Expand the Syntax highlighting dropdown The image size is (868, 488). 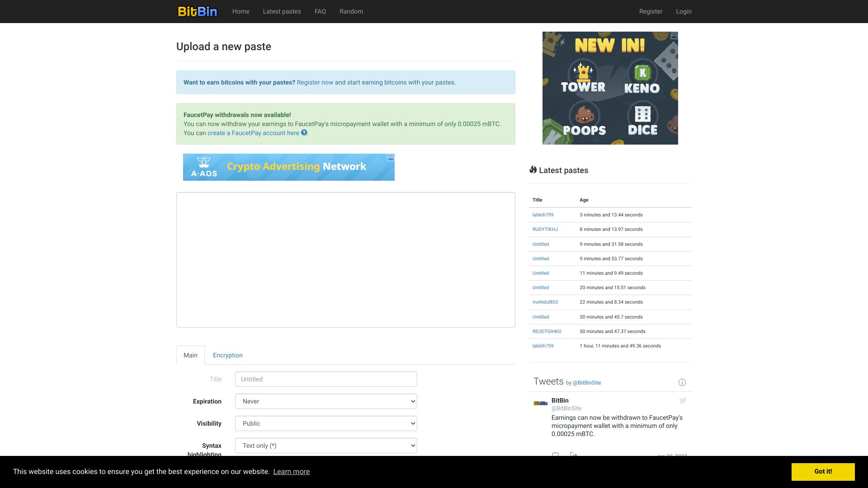tap(325, 445)
